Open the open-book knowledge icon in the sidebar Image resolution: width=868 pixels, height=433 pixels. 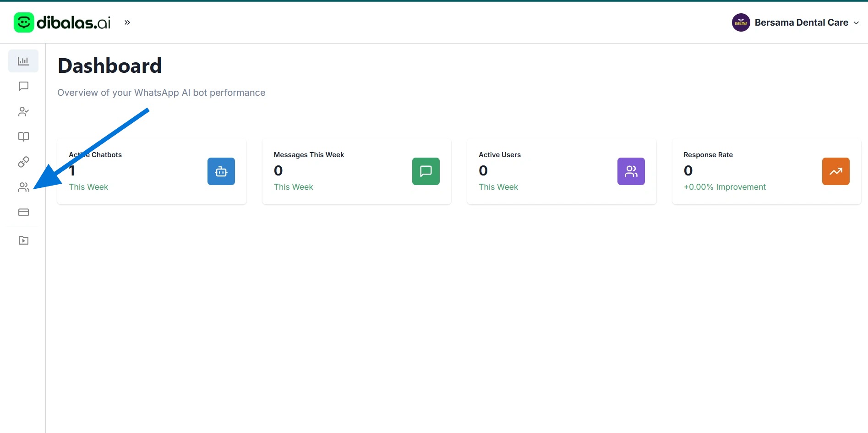pyautogui.click(x=23, y=137)
